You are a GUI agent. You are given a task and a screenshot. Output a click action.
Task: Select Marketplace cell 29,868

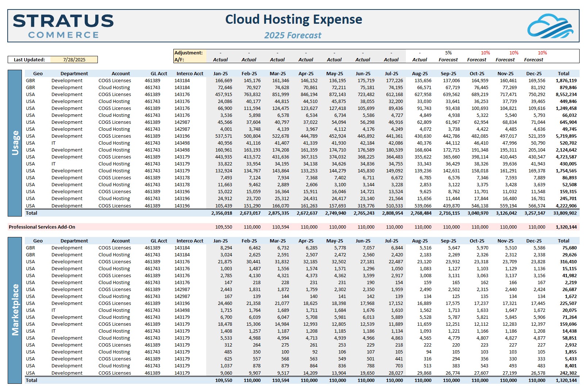pos(424,373)
